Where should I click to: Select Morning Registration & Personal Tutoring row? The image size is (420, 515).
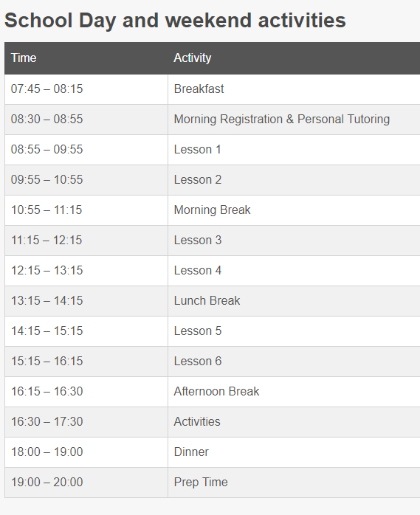(213, 120)
